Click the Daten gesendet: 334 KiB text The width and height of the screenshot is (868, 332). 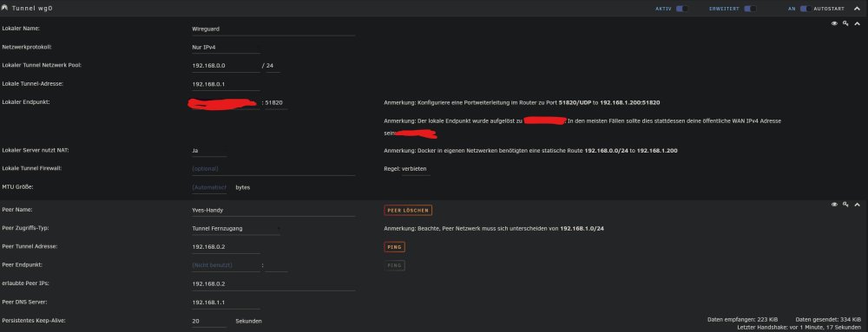click(x=828, y=320)
